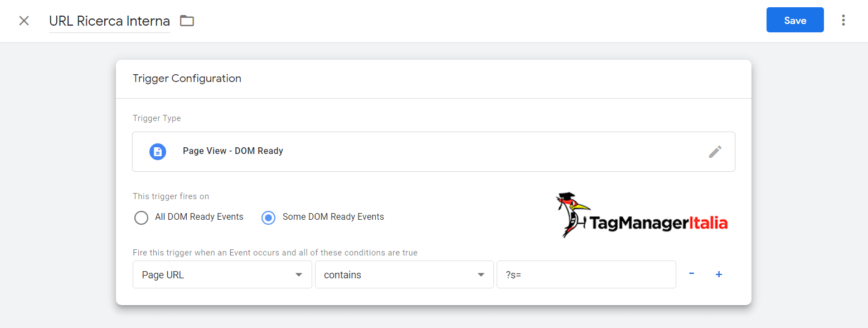Open the three-dot more options menu

pos(843,21)
